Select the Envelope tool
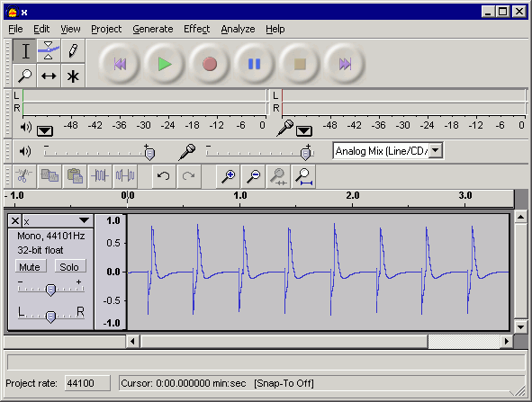The height and width of the screenshot is (402, 532). pos(49,51)
